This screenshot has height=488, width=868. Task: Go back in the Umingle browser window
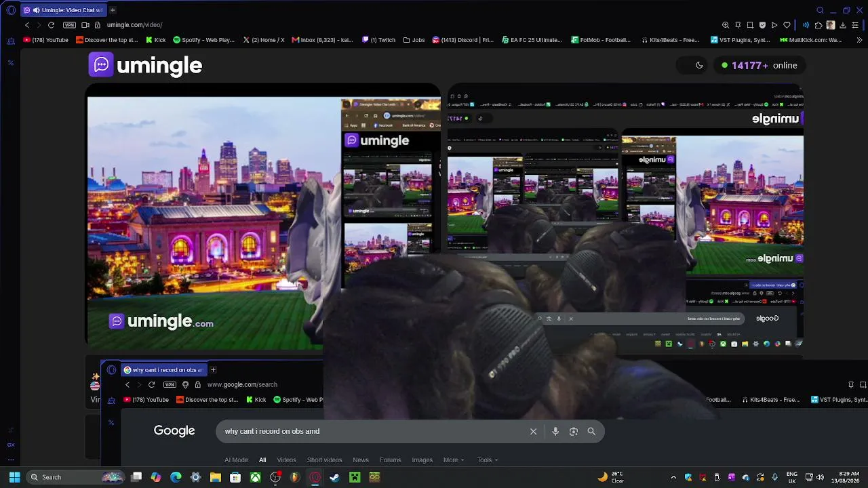tap(27, 25)
